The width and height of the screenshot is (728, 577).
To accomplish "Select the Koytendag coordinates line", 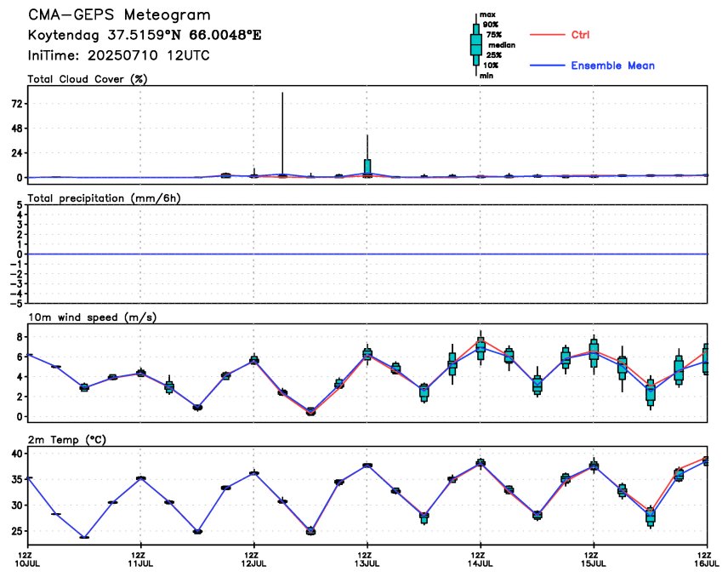I will pos(145,35).
